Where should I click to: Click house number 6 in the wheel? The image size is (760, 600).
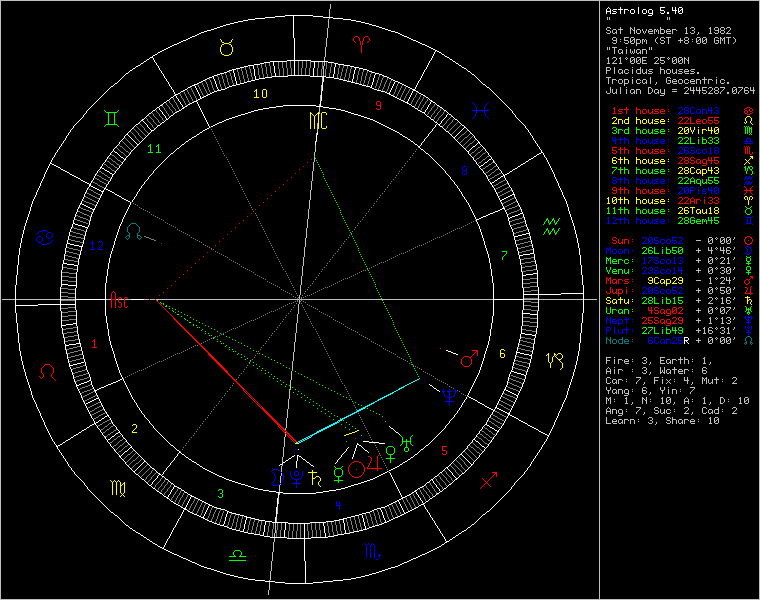(502, 354)
